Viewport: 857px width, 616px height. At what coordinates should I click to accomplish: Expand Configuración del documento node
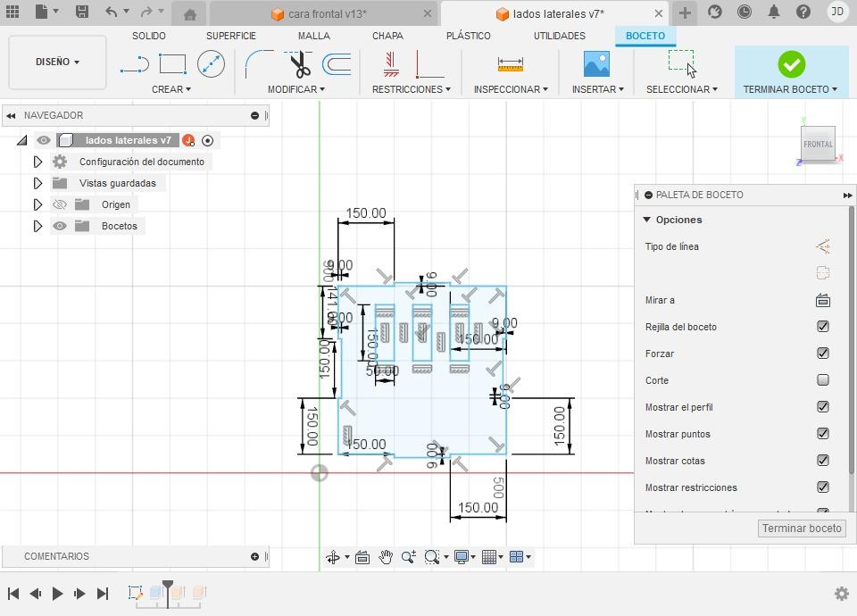click(37, 162)
